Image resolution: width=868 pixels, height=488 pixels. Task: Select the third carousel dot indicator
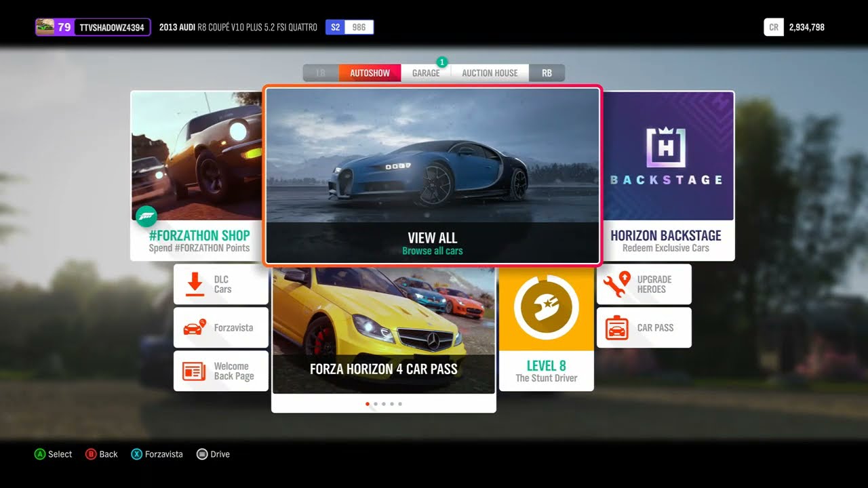[x=384, y=404]
